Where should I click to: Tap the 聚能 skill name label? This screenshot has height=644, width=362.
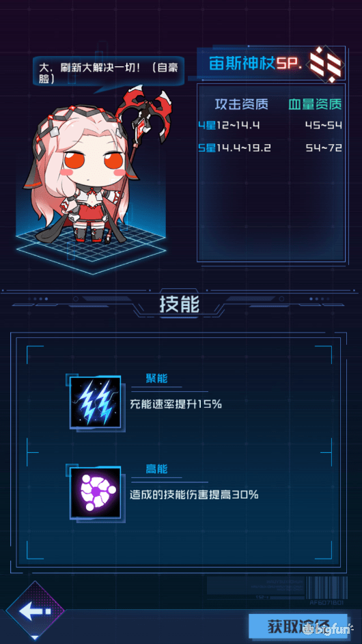pyautogui.click(x=156, y=378)
